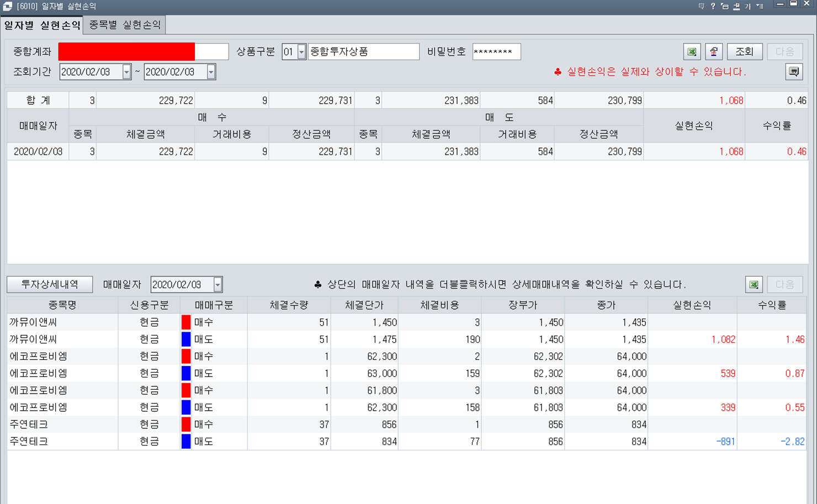Click the 조회 search button
Viewport: 817px width, 504px height.
[x=744, y=52]
